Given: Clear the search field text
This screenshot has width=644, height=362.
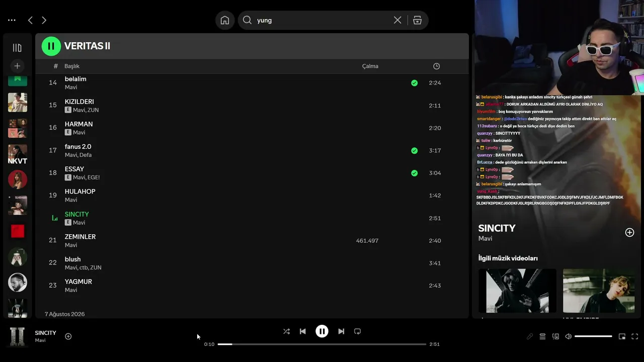Looking at the screenshot, I should pos(397,20).
